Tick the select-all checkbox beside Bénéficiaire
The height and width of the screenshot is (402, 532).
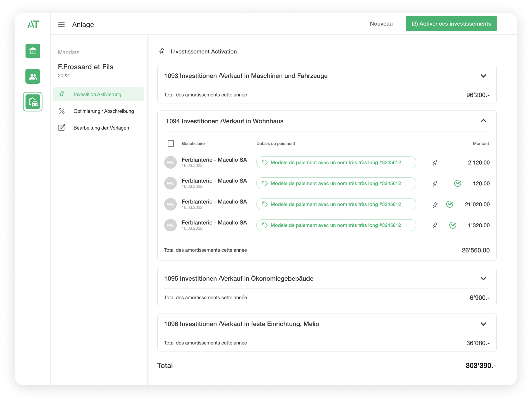171,143
